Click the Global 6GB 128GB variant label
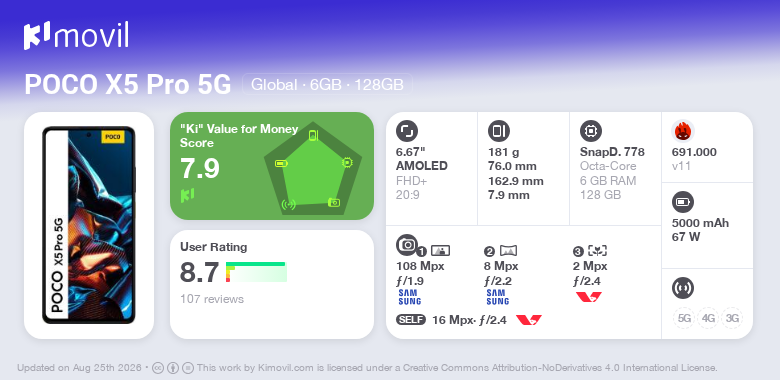Image resolution: width=780 pixels, height=380 pixels. tap(327, 85)
